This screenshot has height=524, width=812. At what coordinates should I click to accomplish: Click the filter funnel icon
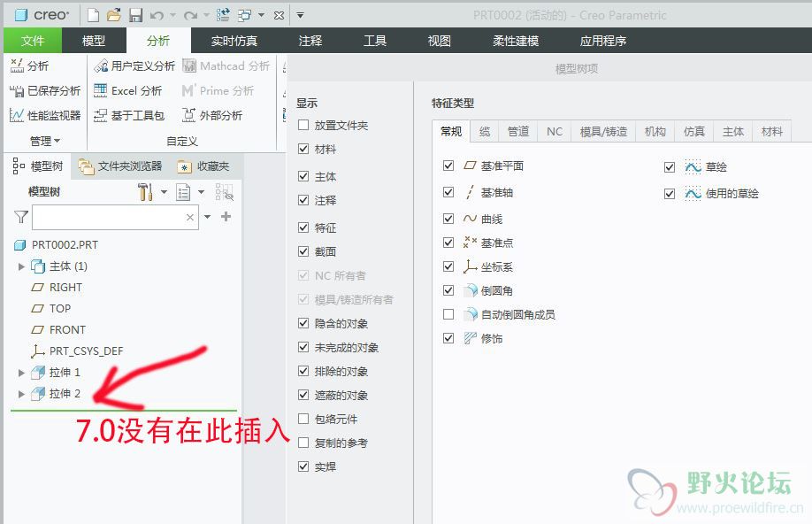pyautogui.click(x=20, y=217)
